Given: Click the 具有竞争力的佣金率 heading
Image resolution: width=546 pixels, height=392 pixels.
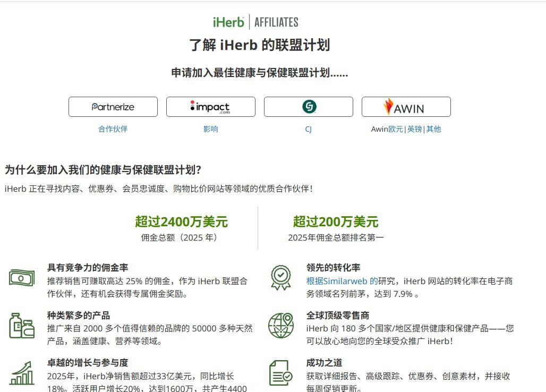Looking at the screenshot, I should (x=88, y=268).
